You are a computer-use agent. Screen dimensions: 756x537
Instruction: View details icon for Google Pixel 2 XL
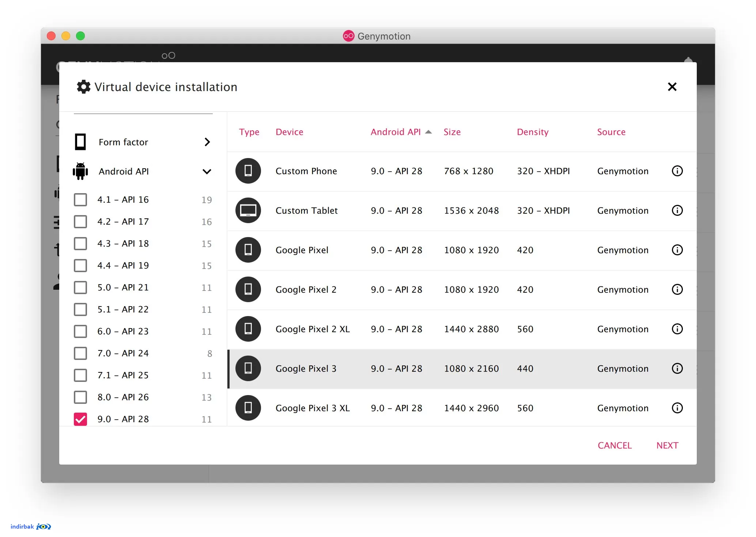(x=677, y=329)
